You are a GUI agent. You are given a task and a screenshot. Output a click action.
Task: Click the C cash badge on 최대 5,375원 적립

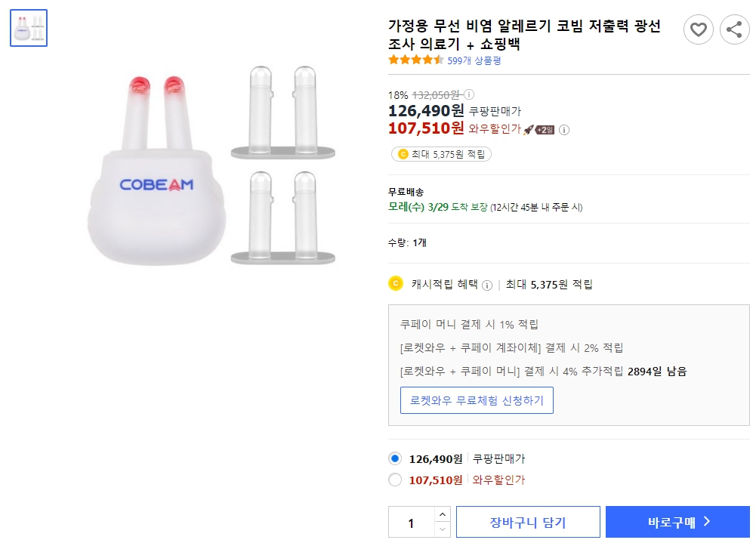pyautogui.click(x=404, y=153)
